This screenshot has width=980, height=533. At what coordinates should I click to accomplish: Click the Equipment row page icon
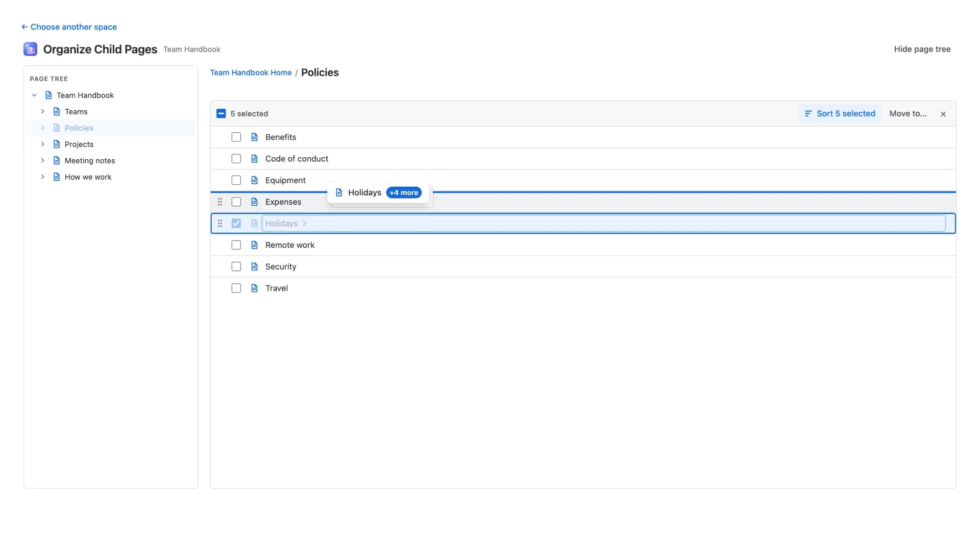254,180
